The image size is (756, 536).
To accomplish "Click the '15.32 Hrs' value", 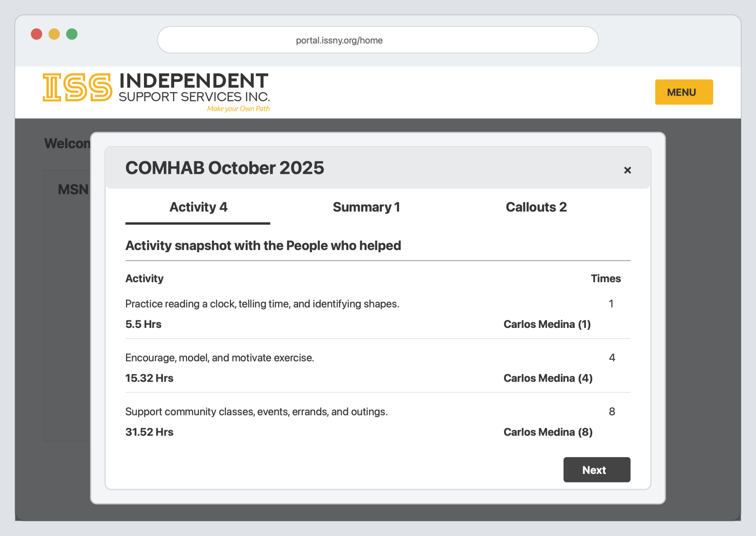I will [x=149, y=378].
